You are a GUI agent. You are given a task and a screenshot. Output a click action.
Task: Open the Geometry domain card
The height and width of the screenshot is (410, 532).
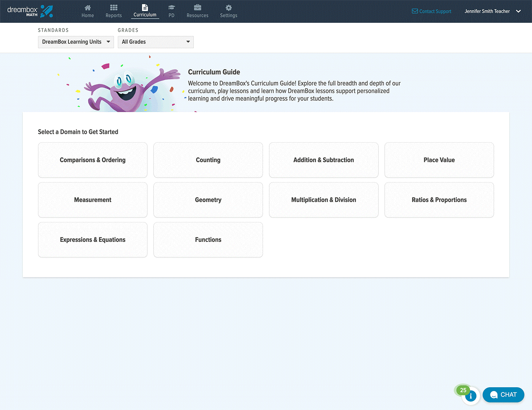tap(208, 200)
